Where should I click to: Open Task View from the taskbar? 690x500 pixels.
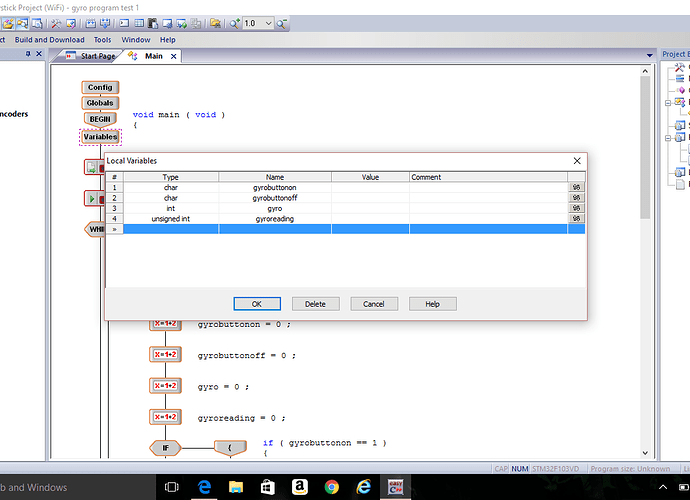(x=172, y=487)
